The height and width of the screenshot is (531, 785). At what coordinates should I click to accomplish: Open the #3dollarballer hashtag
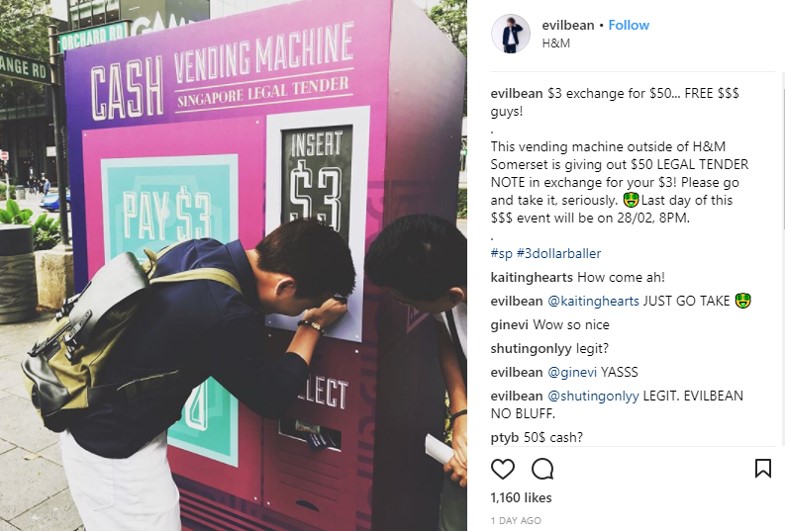(x=559, y=254)
